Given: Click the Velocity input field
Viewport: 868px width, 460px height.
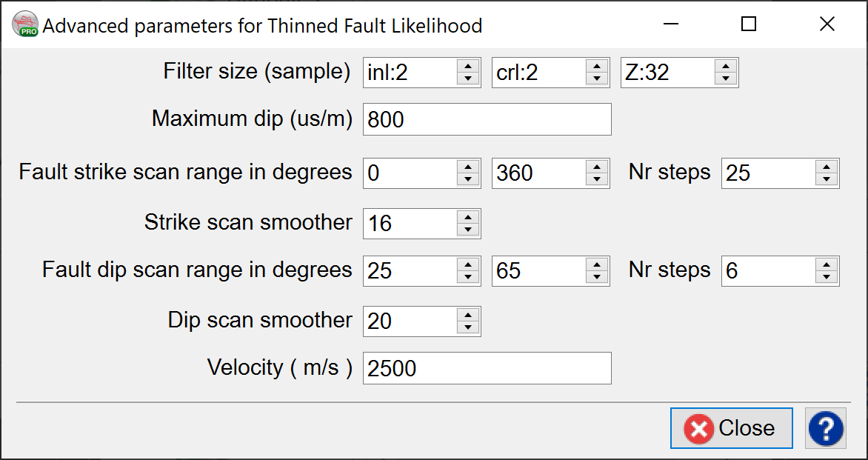Looking at the screenshot, I should pos(487,368).
